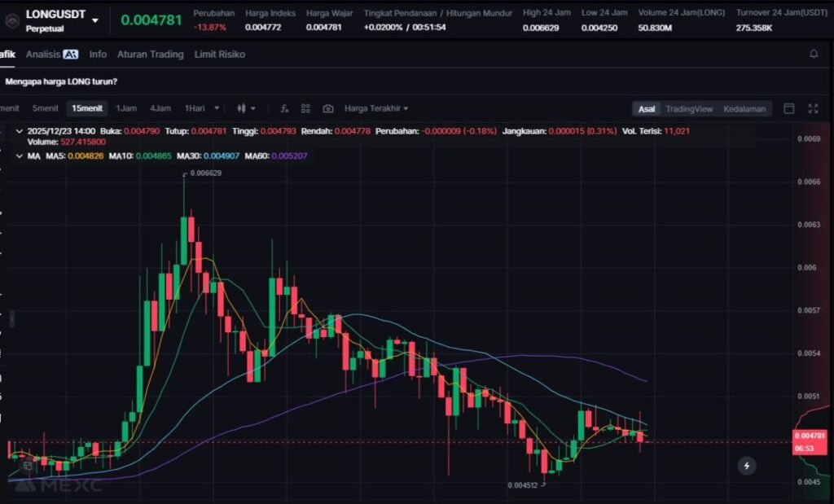Screen dimensions: 834x504
Task: Open the Aturan Trading tab
Action: (x=150, y=55)
